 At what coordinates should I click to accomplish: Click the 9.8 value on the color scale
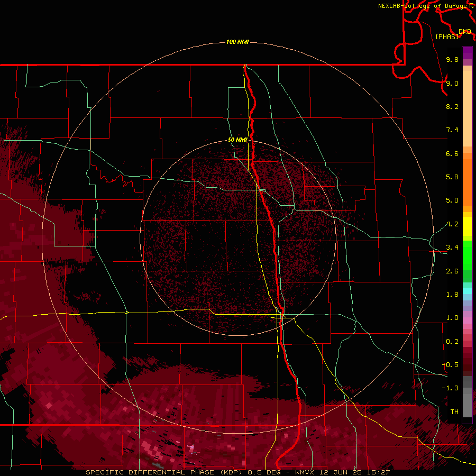coord(452,59)
